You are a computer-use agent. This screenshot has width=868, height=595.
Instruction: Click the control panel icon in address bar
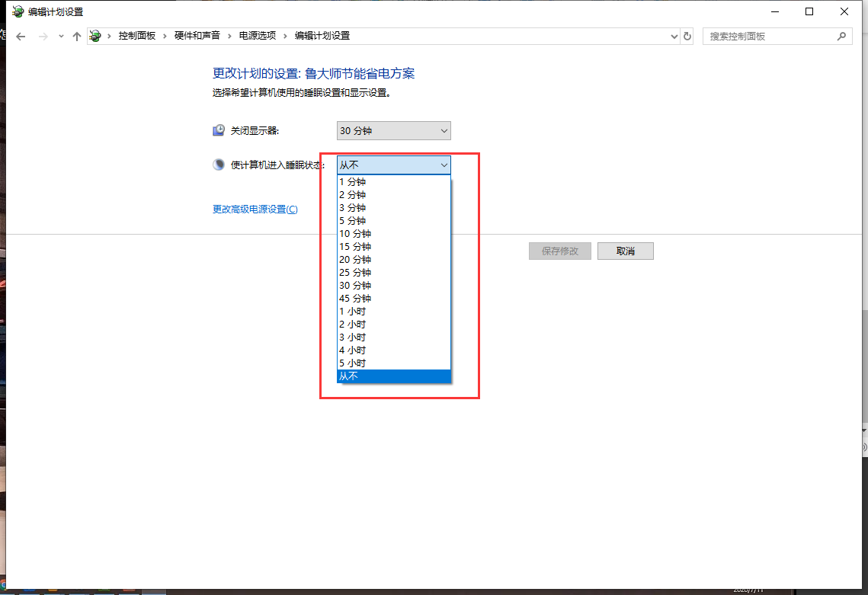95,36
